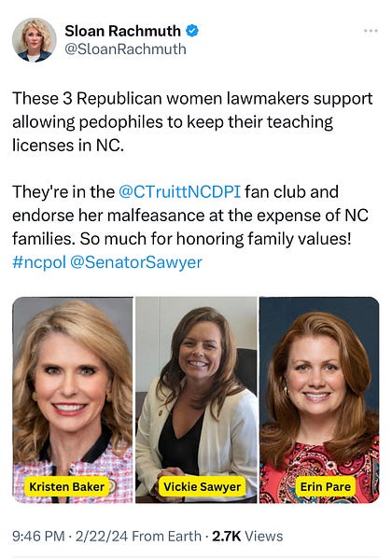Click the Vickie Sawyer yellow name label
The height and width of the screenshot is (560, 392).
[x=203, y=486]
